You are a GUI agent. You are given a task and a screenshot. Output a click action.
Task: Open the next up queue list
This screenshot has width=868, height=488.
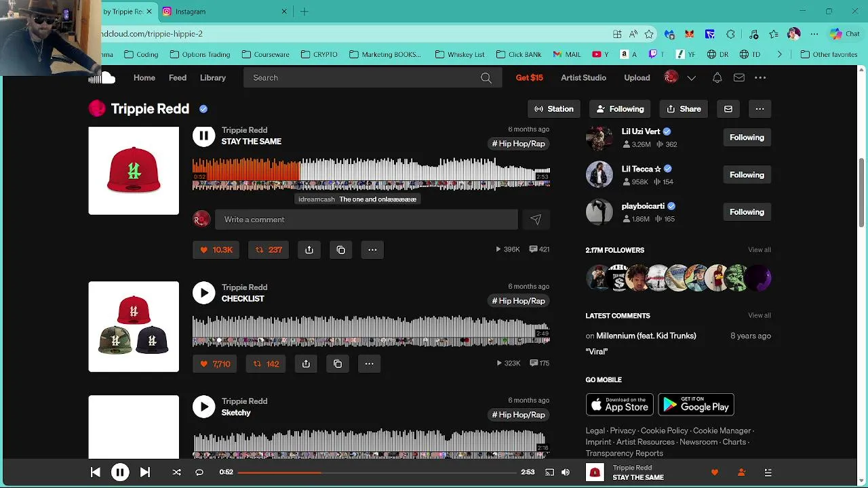pos(768,472)
